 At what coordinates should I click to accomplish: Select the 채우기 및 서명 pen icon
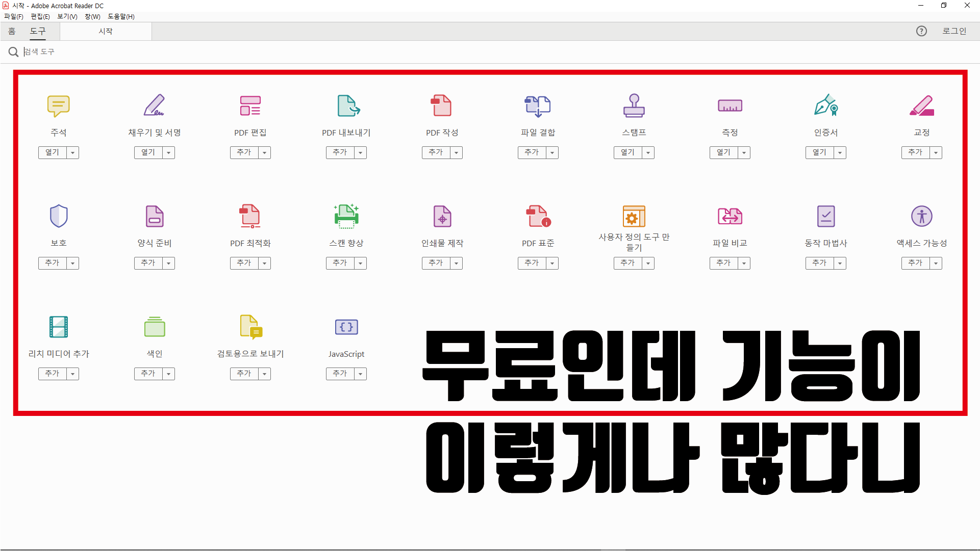click(x=154, y=106)
